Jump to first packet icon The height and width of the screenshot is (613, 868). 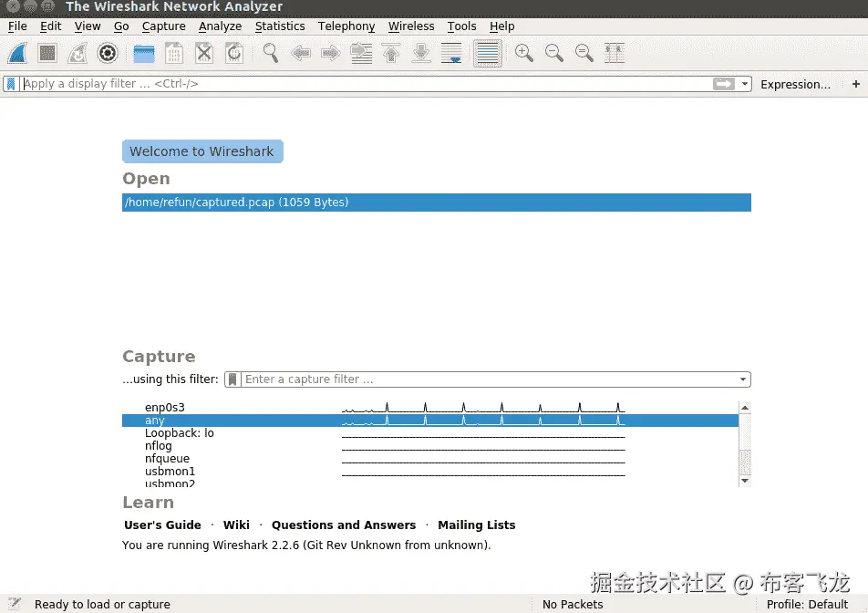391,53
